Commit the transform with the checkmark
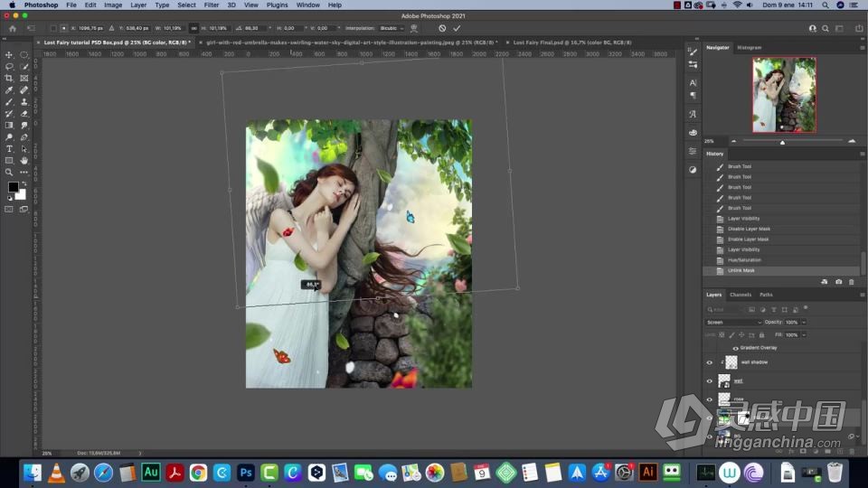This screenshot has width=868, height=488. [457, 28]
